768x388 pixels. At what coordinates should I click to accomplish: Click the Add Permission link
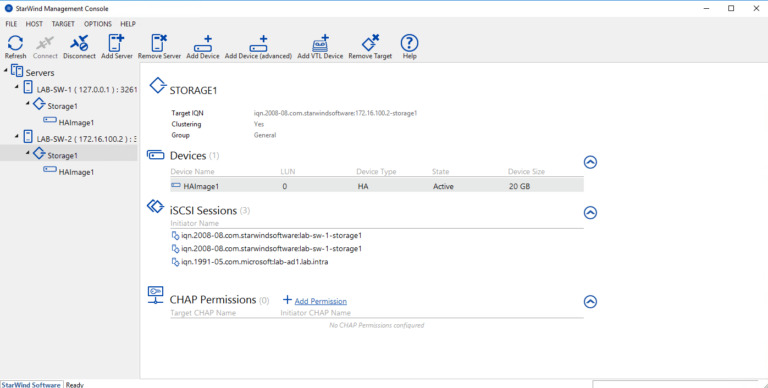coord(320,301)
